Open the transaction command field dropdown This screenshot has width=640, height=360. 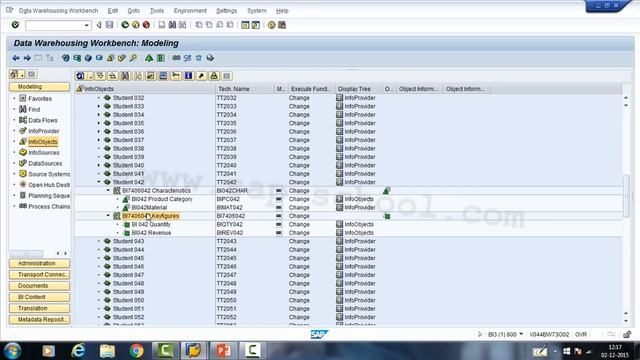click(x=87, y=25)
